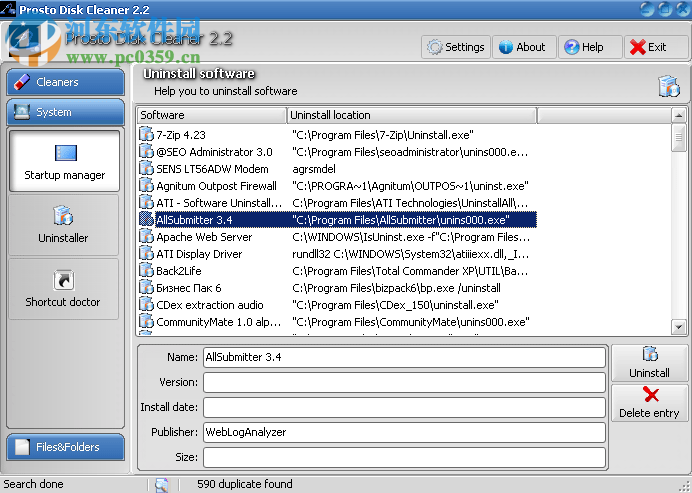Screen dimensions: 692x493
Task: Click Agnitum Outpost Firewall entry text
Action: (x=217, y=186)
